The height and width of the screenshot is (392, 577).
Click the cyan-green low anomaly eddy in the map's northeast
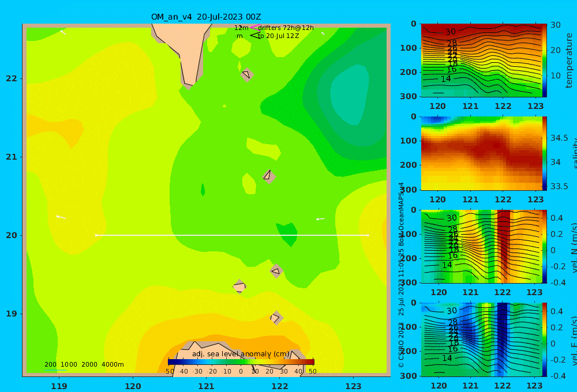click(349, 95)
